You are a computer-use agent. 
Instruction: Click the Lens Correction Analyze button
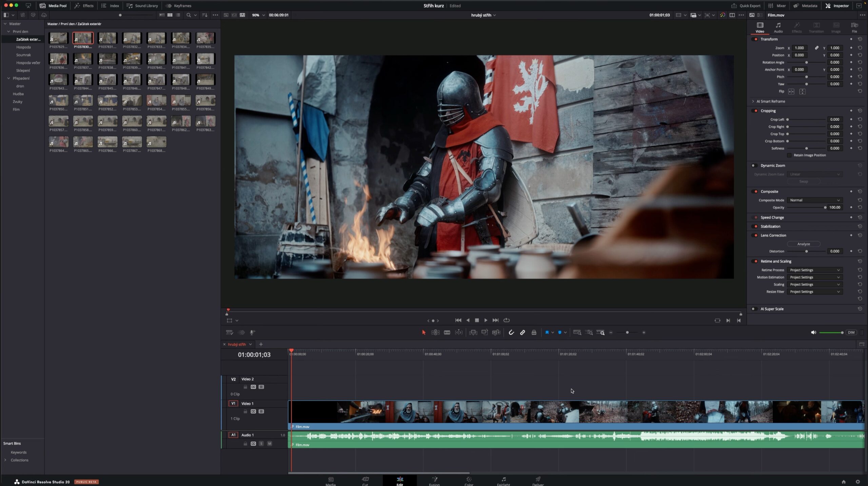click(x=804, y=244)
